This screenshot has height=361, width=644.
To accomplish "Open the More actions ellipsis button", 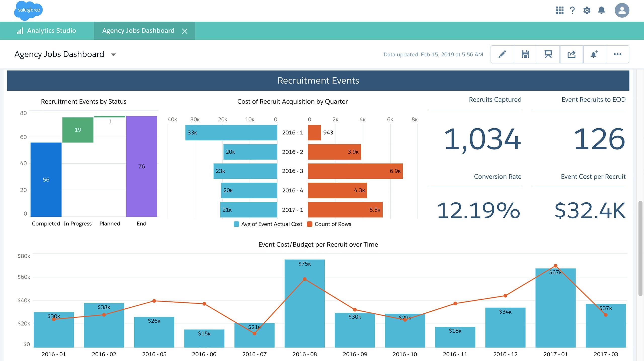I will click(618, 54).
